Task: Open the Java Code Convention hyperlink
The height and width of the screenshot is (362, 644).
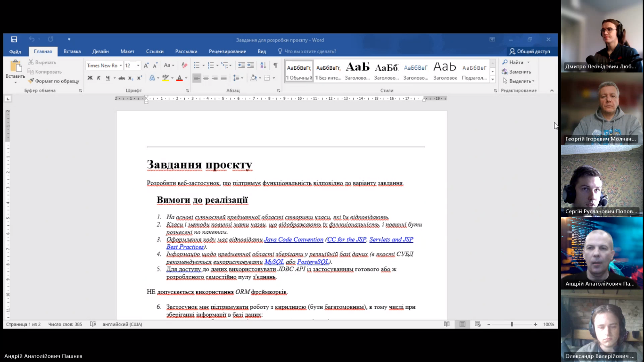Action: coord(293,240)
